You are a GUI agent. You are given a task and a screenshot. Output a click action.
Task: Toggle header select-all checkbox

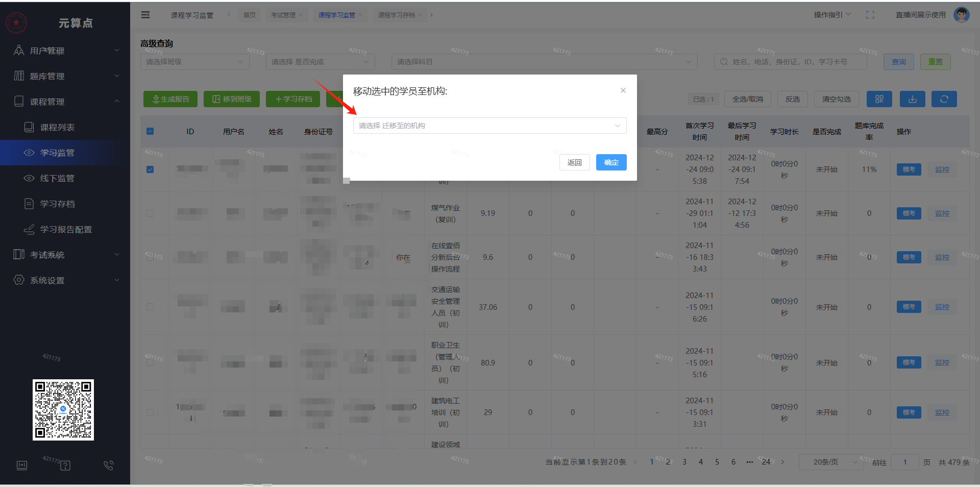point(150,131)
